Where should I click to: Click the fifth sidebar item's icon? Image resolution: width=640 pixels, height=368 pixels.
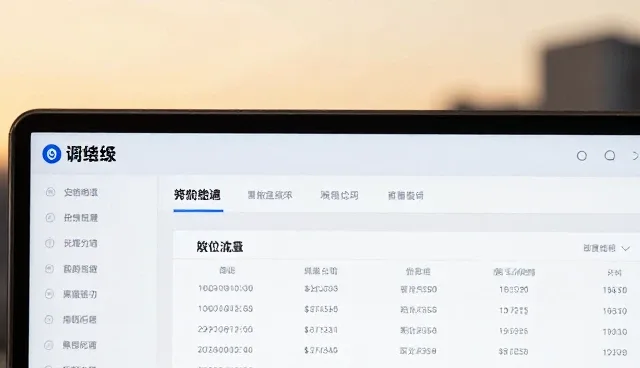point(49,294)
